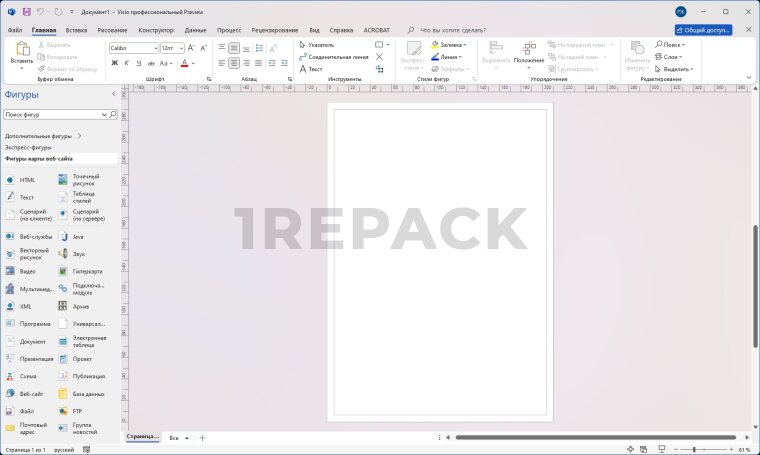Click the zoom slider in the status bar

coord(694,450)
